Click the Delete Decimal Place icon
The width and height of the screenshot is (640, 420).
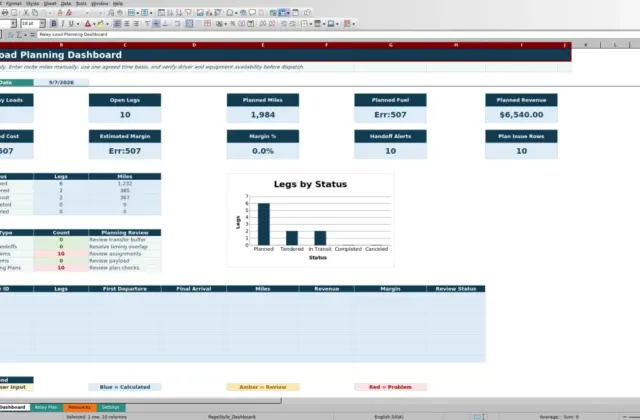[x=271, y=24]
